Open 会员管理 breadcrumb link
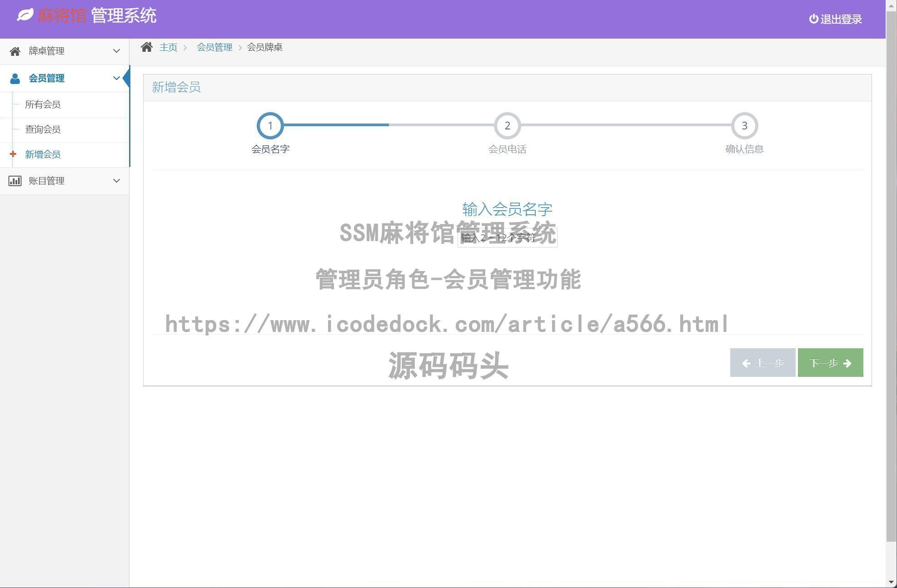Viewport: 897px width, 588px height. pos(214,47)
